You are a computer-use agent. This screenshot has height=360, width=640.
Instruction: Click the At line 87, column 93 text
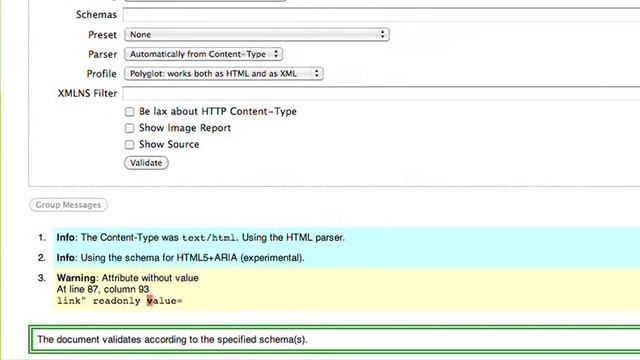tap(103, 289)
